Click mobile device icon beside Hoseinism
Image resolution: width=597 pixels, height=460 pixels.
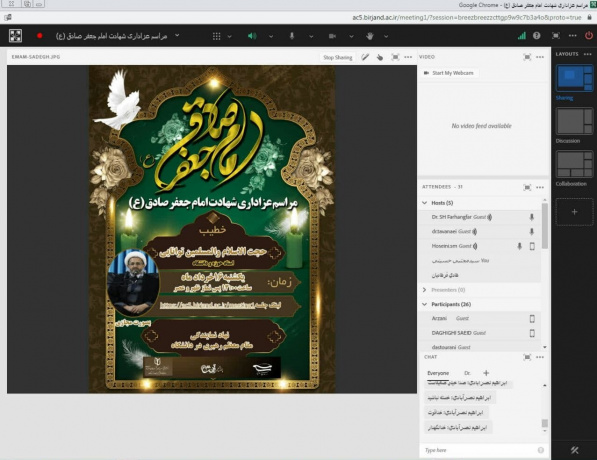pos(532,246)
